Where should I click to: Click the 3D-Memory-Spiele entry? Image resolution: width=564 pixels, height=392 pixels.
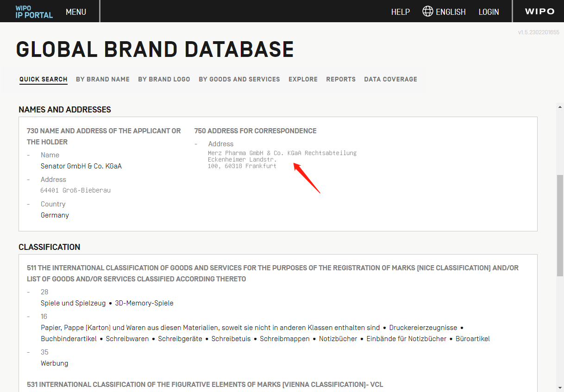144,303
